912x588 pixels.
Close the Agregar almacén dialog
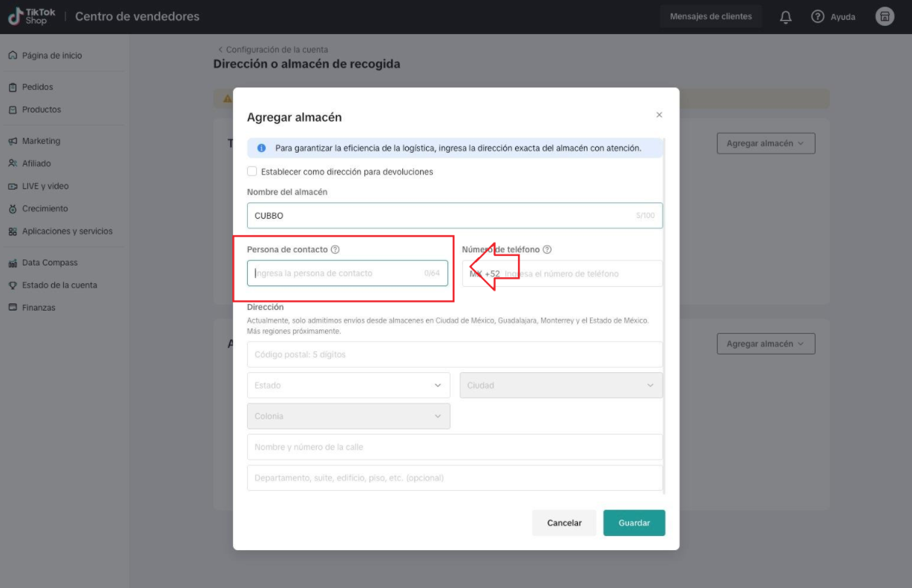tap(659, 115)
